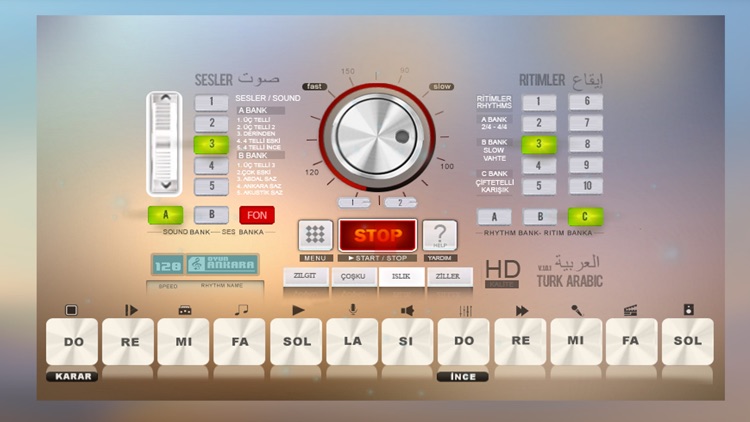750x422 pixels.
Task: Click the OYUN ANKARA rhythm name display
Action: pos(223,264)
